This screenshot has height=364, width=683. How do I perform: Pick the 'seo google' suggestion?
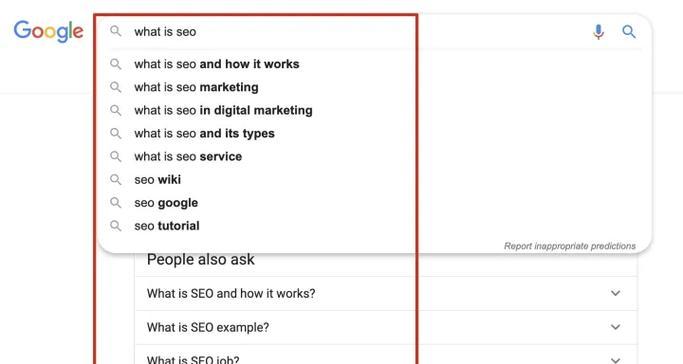166,203
